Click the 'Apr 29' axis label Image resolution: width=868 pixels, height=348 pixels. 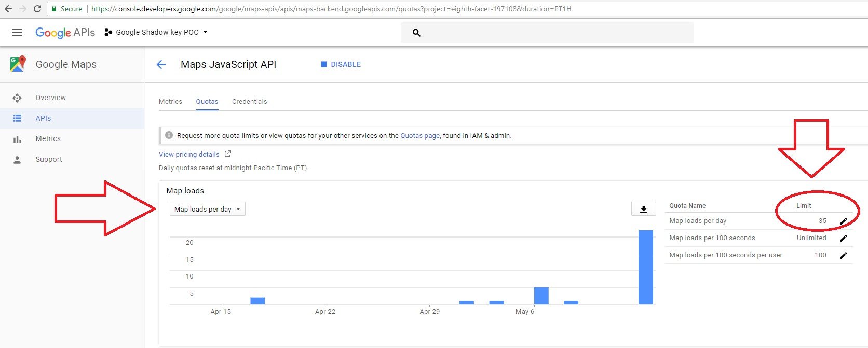click(430, 312)
